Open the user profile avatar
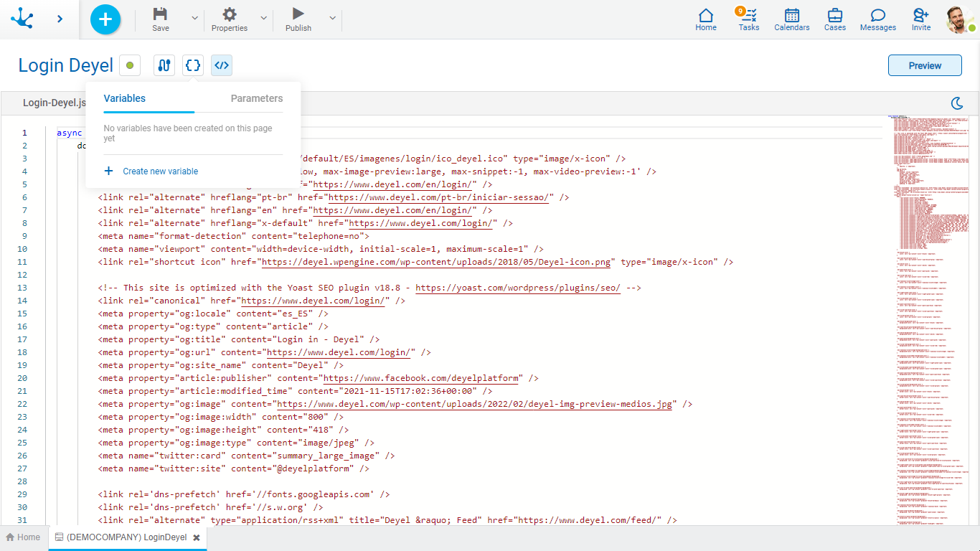980x551 pixels. 960,19
